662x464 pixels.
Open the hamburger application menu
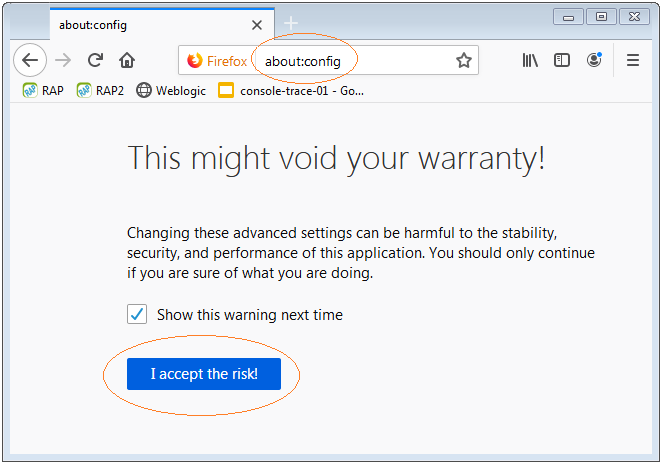[632, 60]
